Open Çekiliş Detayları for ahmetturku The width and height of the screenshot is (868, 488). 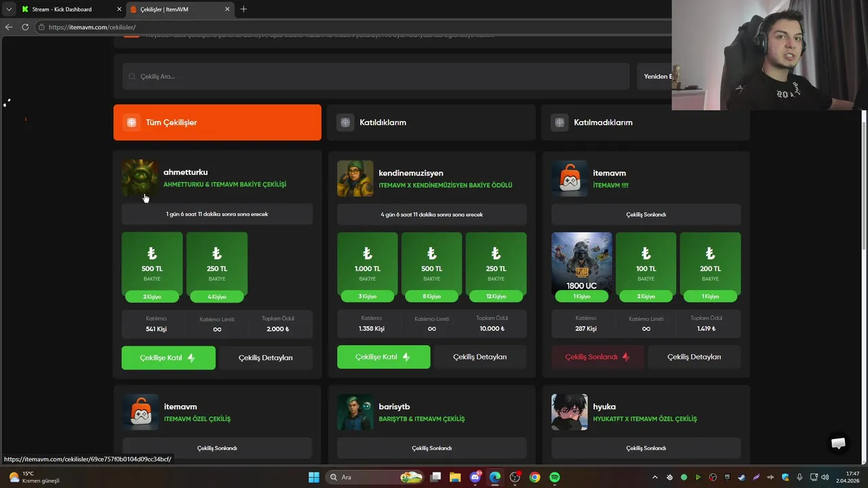click(x=266, y=358)
